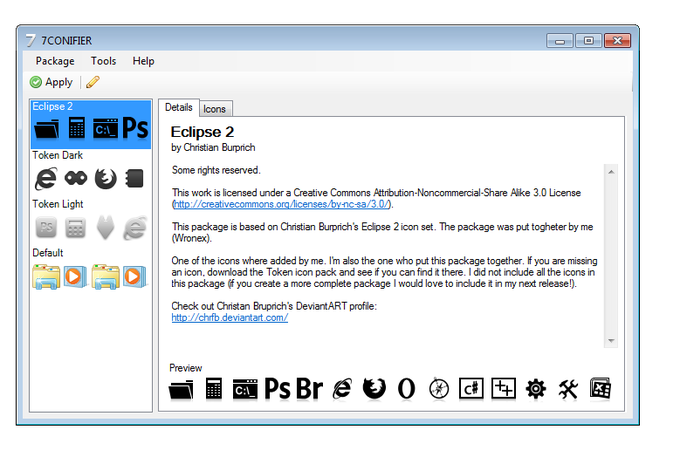
Task: Click the Ps Photoshop icon in Preview
Action: tap(277, 388)
